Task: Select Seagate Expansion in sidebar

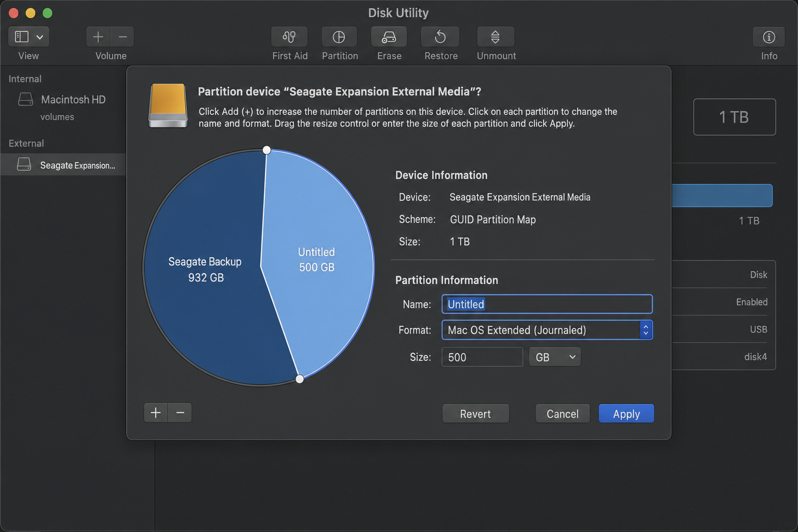Action: point(63,165)
